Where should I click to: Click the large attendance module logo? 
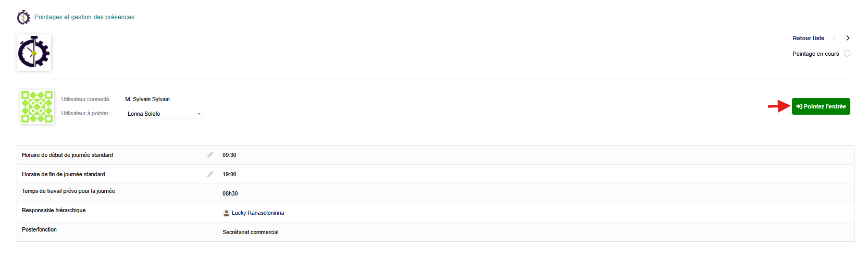click(34, 53)
